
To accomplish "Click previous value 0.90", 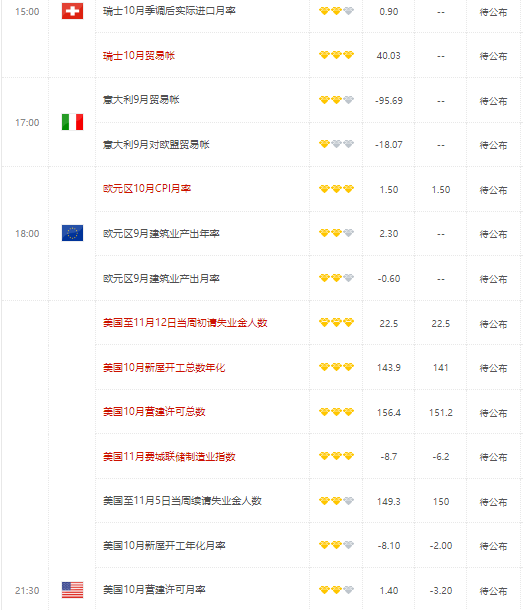I will 388,12.
